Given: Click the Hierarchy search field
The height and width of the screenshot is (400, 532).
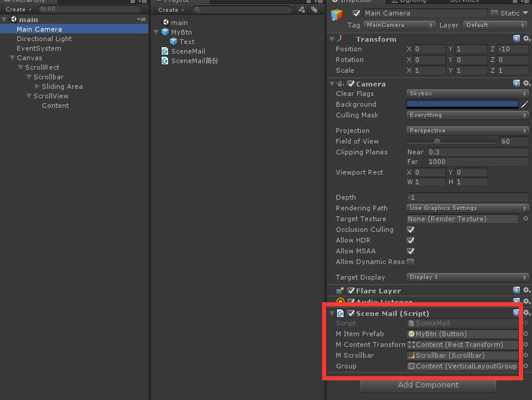Looking at the screenshot, I should 88,9.
